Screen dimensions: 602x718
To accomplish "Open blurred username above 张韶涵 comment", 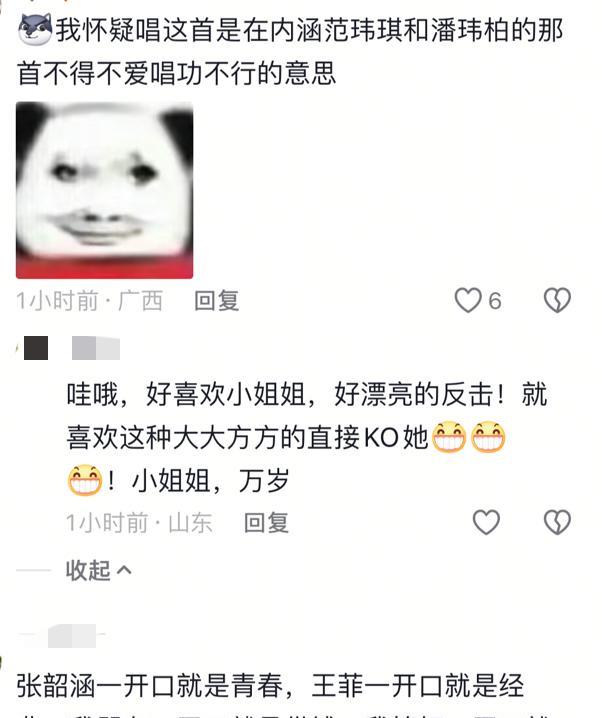I will 72,635.
